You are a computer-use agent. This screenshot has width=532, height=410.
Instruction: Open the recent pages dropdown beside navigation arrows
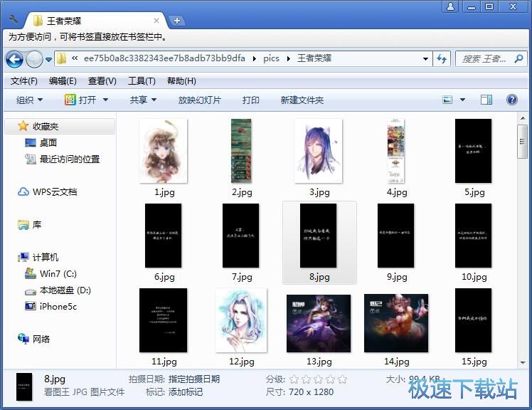pyautogui.click(x=48, y=60)
